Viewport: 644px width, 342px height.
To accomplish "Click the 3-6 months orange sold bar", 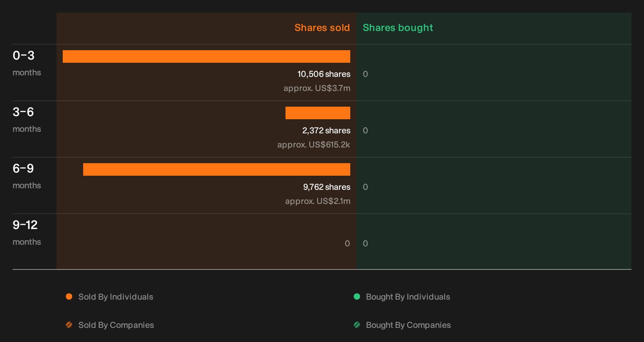I will tap(318, 113).
